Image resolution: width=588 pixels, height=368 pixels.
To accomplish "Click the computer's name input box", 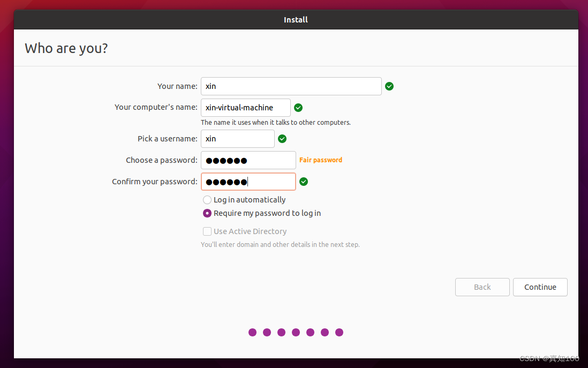I will click(x=245, y=107).
